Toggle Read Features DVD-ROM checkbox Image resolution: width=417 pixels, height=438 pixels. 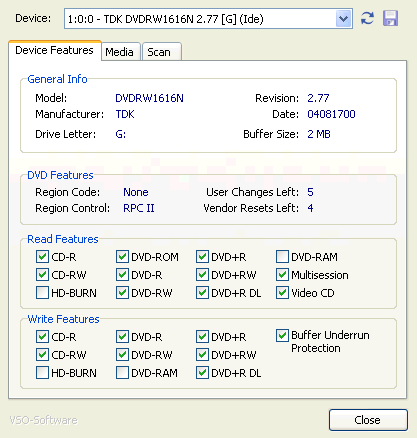coord(122,257)
